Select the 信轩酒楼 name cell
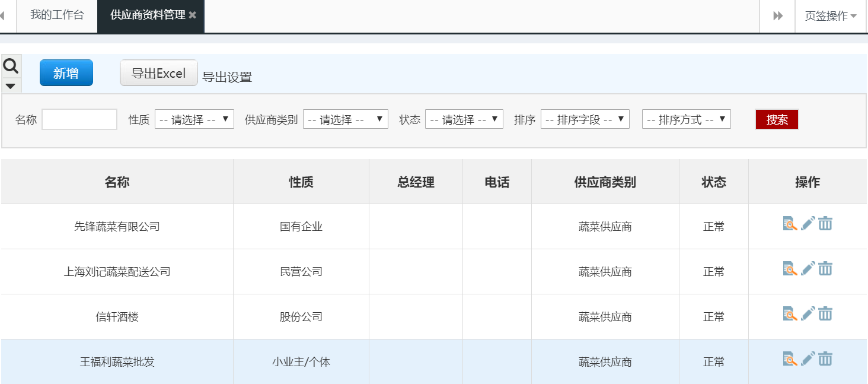 pyautogui.click(x=117, y=317)
